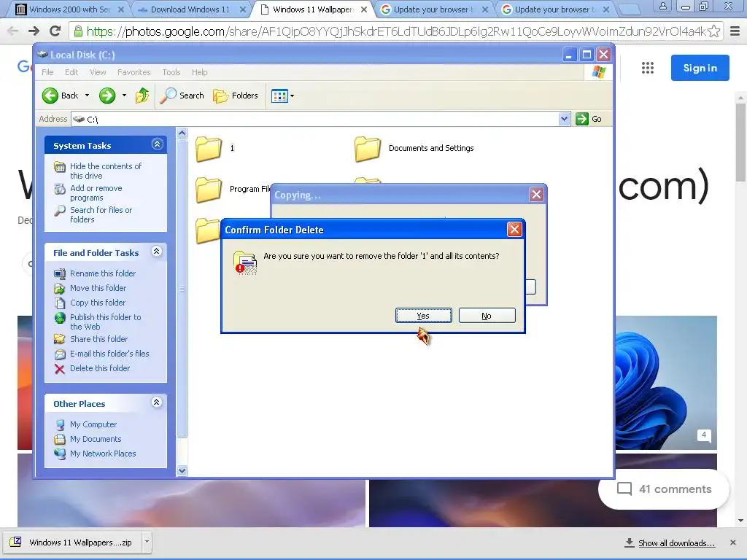Open the download item dropdown arrow
Screen dimensions: 747x560
(x=147, y=542)
